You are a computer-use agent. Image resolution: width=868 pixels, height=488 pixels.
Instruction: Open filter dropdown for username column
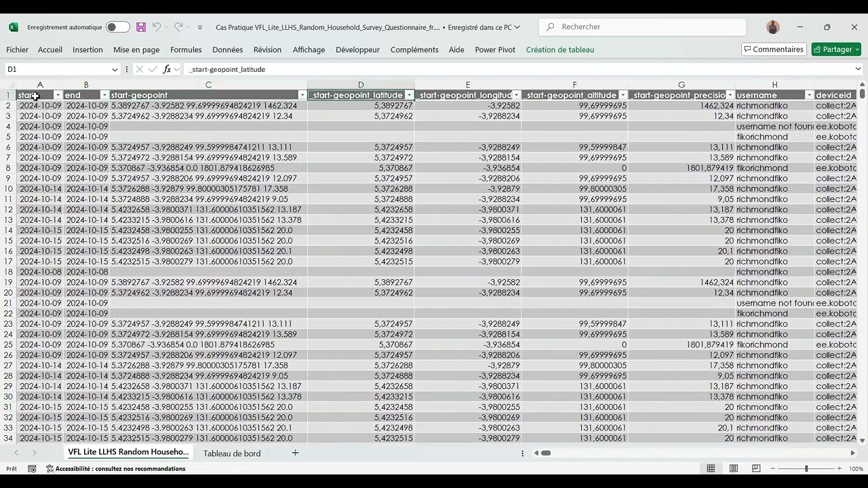pyautogui.click(x=809, y=95)
